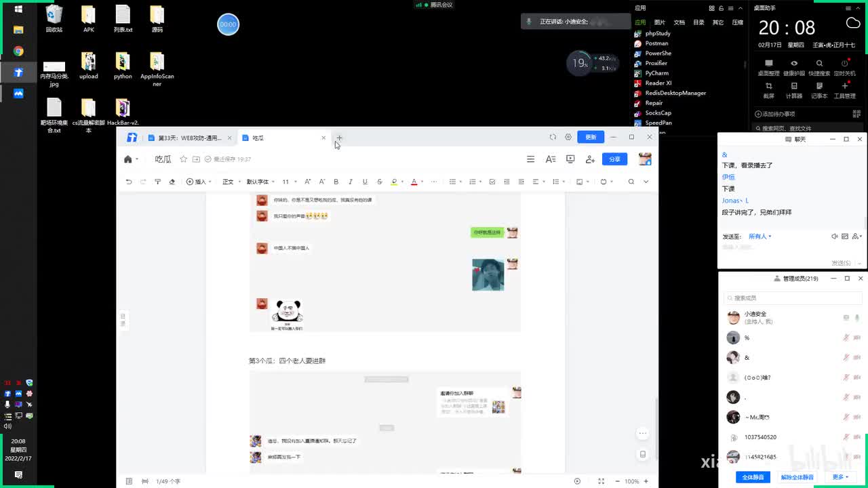The height and width of the screenshot is (488, 868).
Task: Select the 目录 tab in the app panel
Action: [x=698, y=22]
